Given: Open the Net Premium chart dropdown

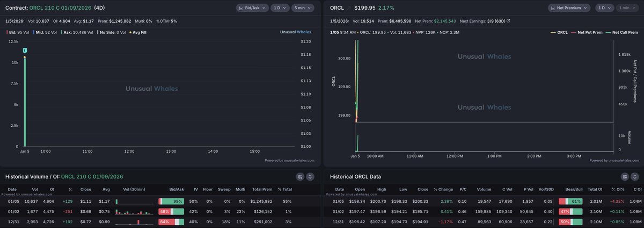Looking at the screenshot, I should tap(569, 8).
